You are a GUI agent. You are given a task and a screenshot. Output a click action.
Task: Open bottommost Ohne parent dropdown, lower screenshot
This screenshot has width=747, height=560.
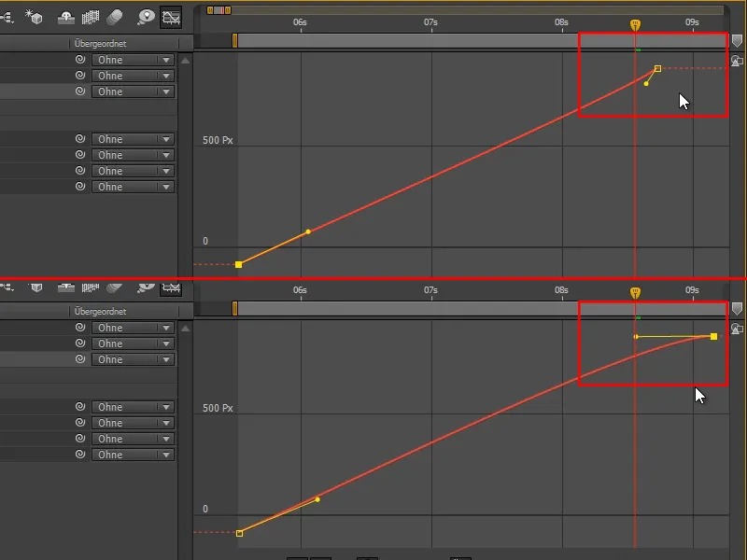(133, 455)
